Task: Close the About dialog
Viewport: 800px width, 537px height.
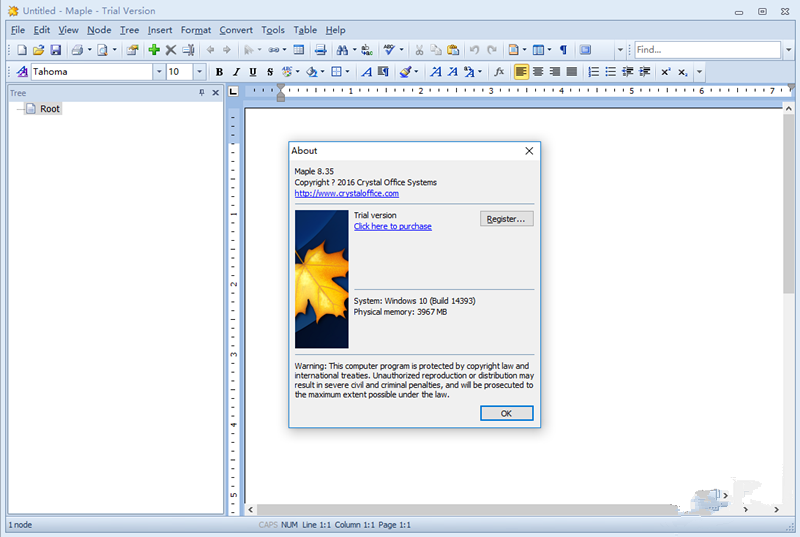Action: [x=529, y=151]
